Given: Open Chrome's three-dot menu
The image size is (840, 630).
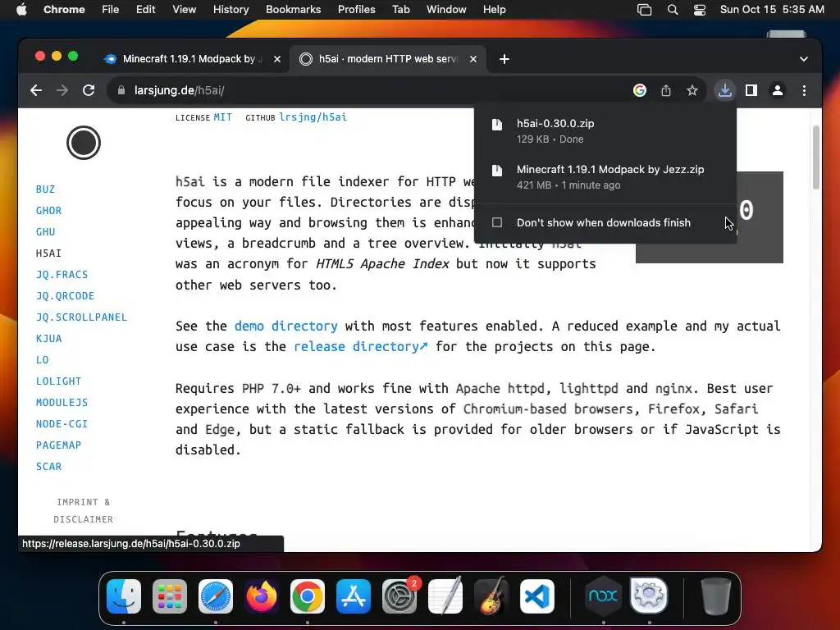Looking at the screenshot, I should [804, 90].
